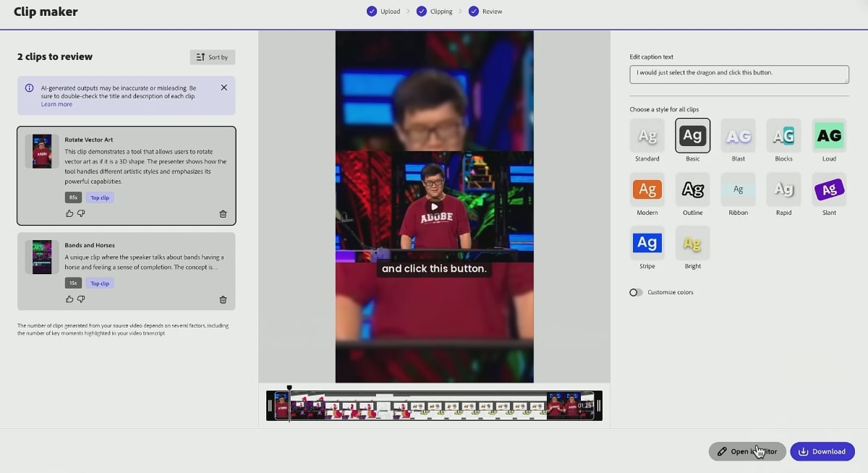Go to the Upload step
The height and width of the screenshot is (473, 868).
click(383, 11)
